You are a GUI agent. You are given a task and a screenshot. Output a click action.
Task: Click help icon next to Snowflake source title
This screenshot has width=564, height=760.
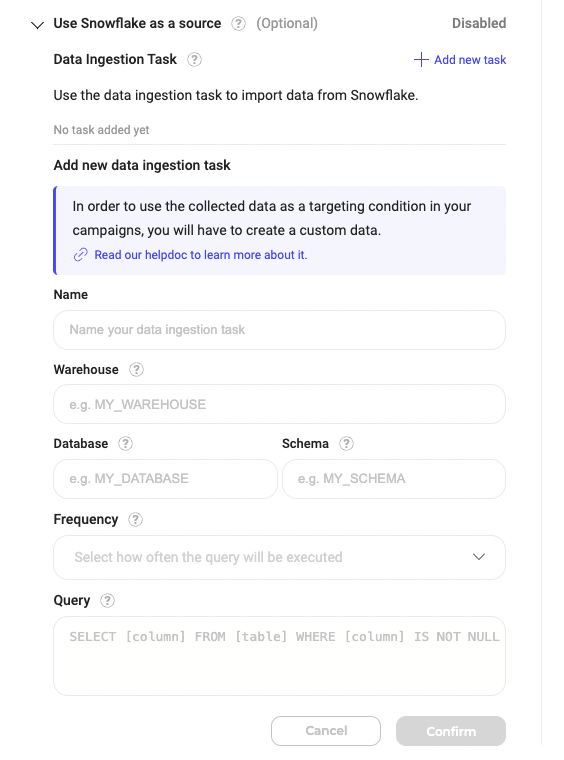tap(238, 23)
